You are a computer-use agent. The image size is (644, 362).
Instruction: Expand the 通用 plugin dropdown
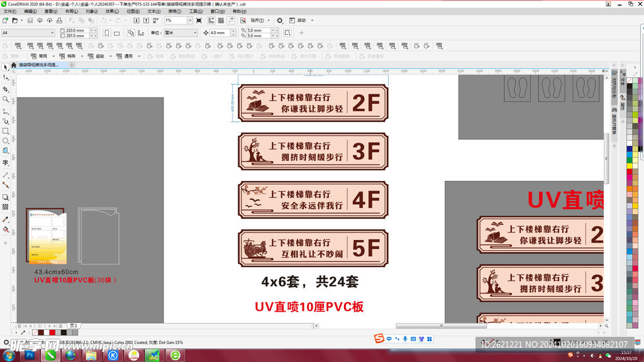coord(139,56)
